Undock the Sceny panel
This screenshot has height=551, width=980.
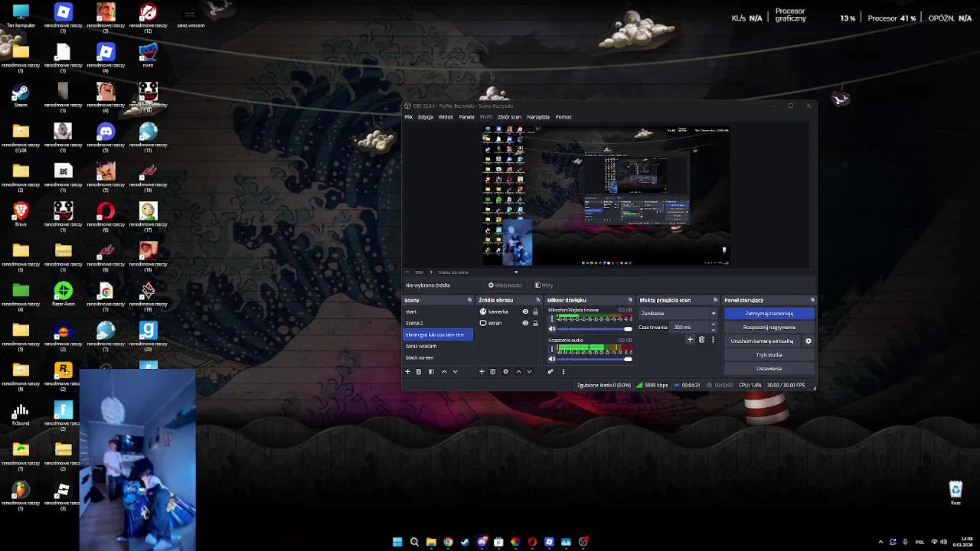click(469, 300)
